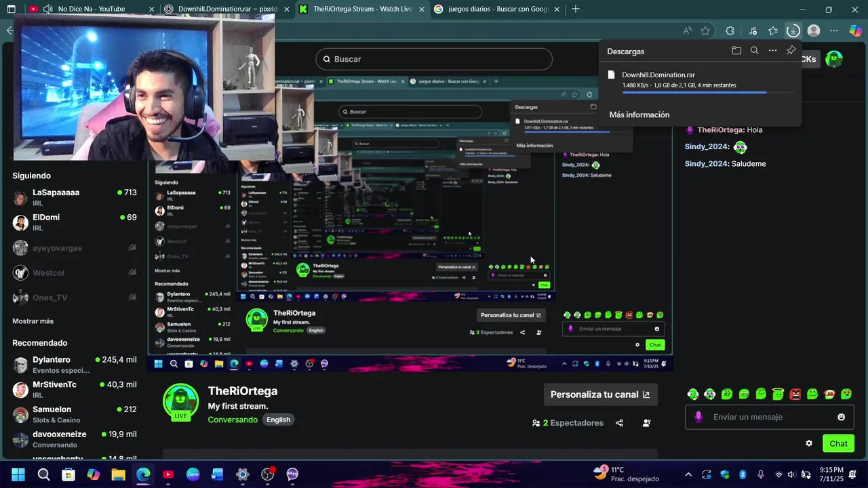Screen dimensions: 868x488
Task: Click Enviar un mensaje chat input
Action: (770, 417)
